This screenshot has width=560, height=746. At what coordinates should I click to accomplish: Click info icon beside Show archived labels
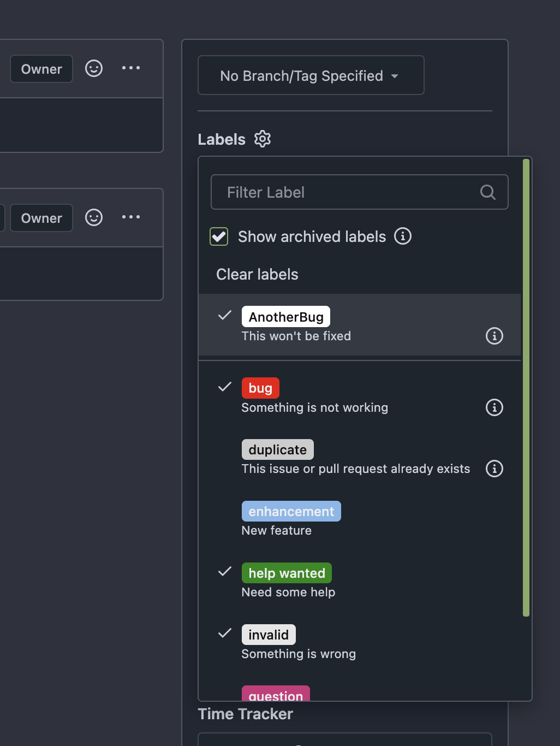(x=403, y=236)
